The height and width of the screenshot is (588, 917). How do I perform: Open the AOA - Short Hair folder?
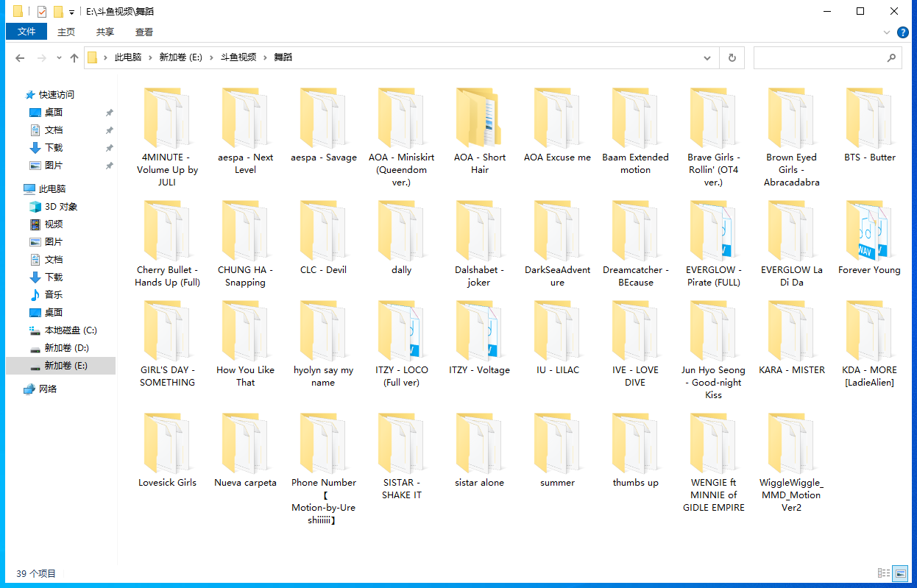tap(479, 131)
